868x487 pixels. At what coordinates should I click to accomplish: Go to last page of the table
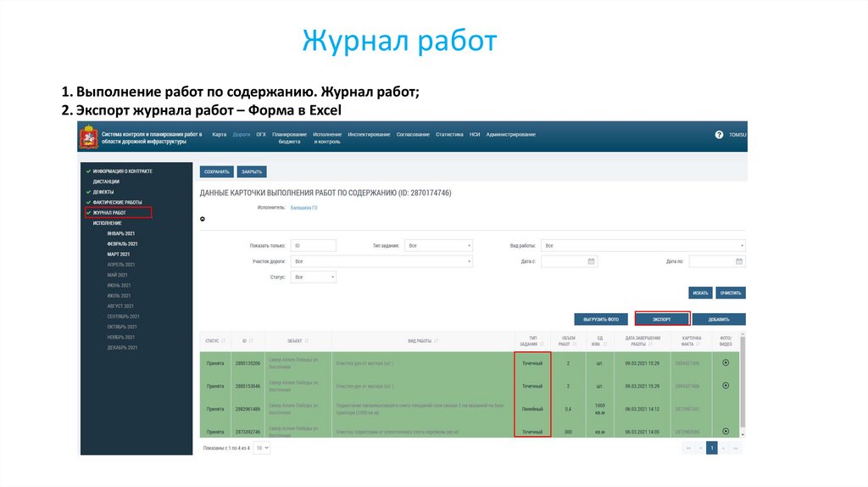tap(736, 448)
